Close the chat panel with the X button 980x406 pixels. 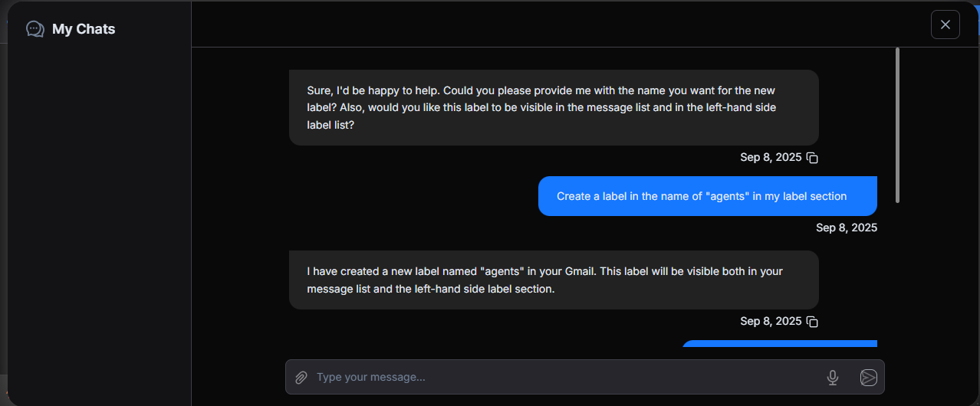[x=945, y=25]
